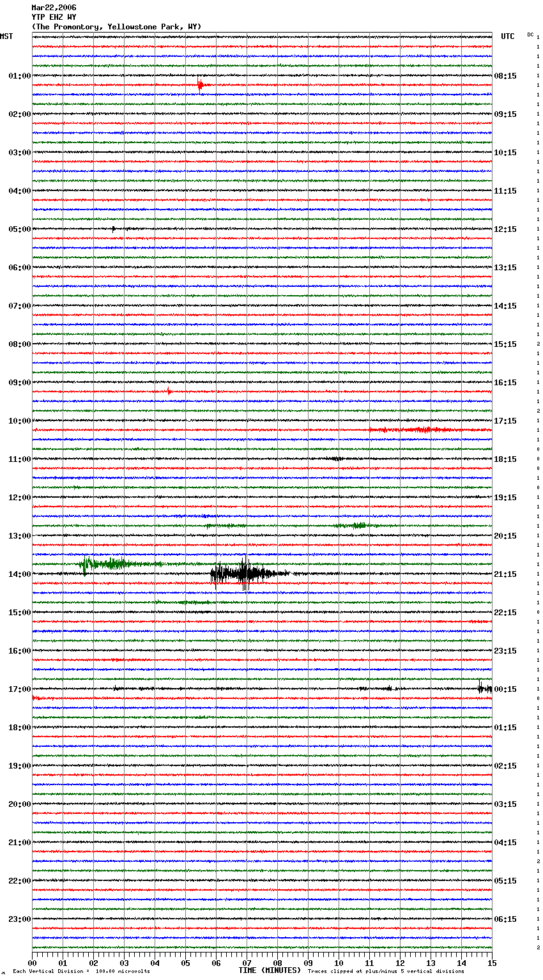Select the 06:00 MST time label
The width and height of the screenshot is (543, 980).
click(20, 268)
